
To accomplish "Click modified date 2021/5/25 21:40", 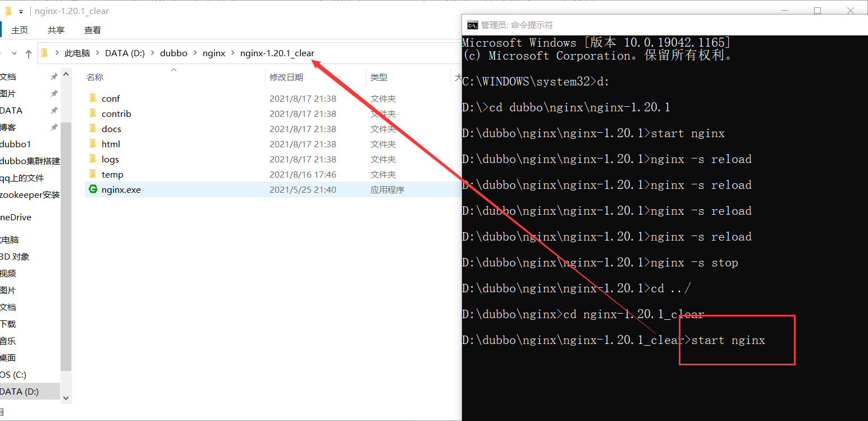I will [303, 189].
